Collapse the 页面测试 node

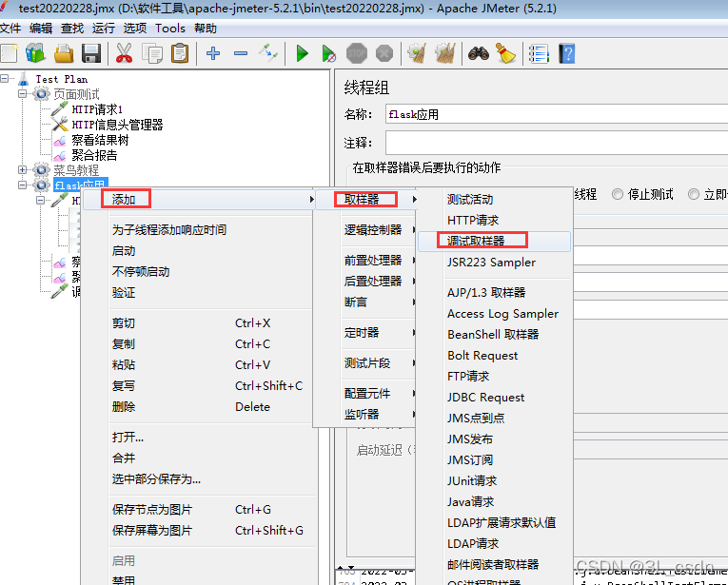tap(22, 94)
